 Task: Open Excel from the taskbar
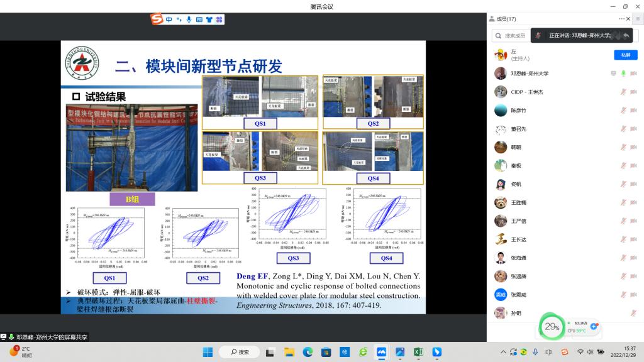418,352
